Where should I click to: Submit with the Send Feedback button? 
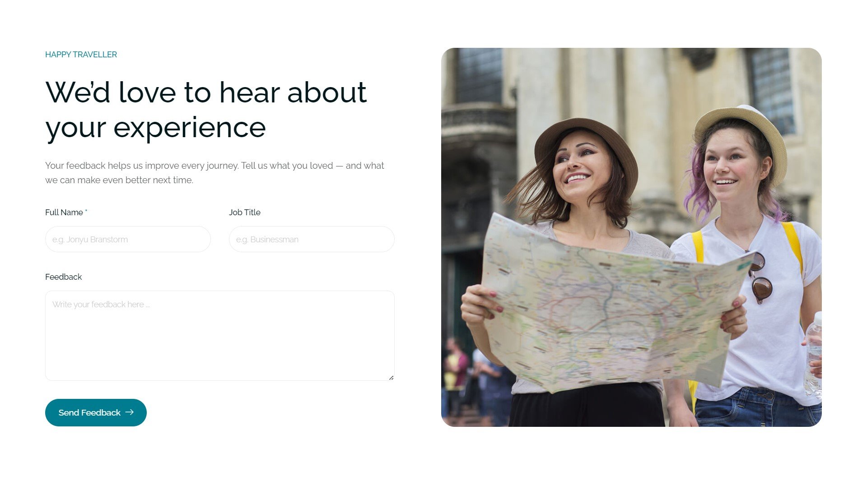(96, 412)
